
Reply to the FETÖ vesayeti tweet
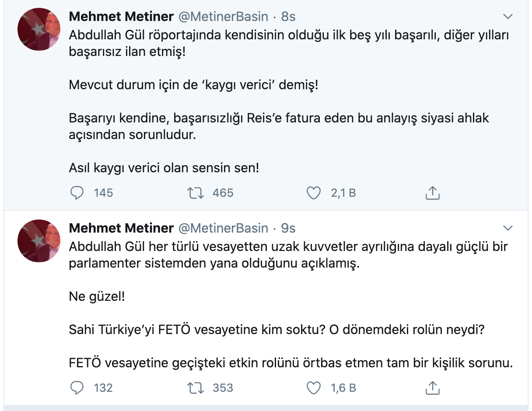pyautogui.click(x=77, y=387)
